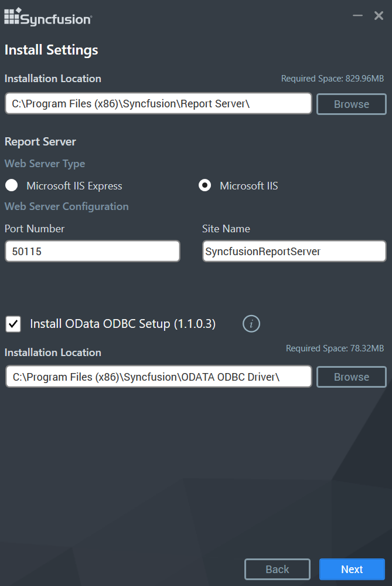Viewport: 392px width, 586px height.
Task: Uncheck Install OData ODBC Setup checkbox
Action: pyautogui.click(x=13, y=324)
